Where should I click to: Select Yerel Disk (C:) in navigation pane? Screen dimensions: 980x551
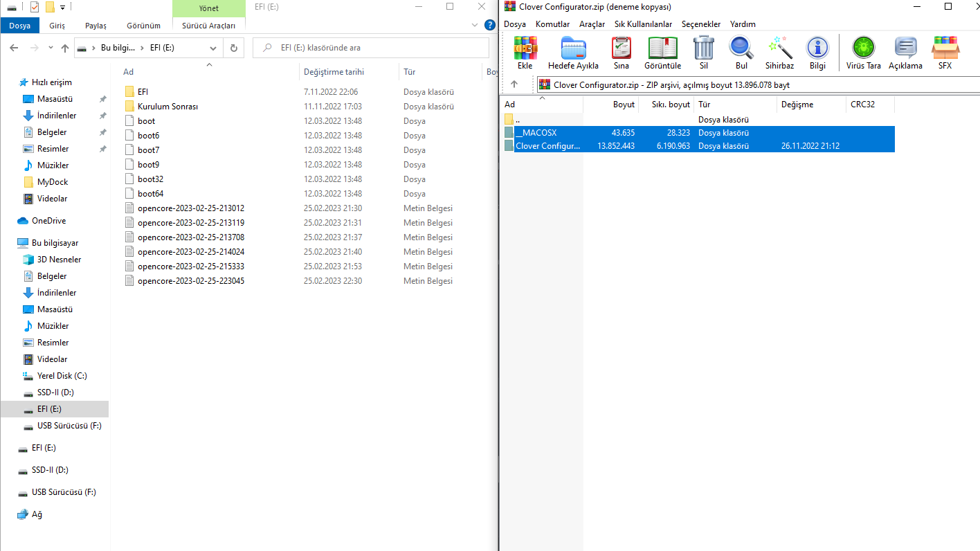pos(62,376)
